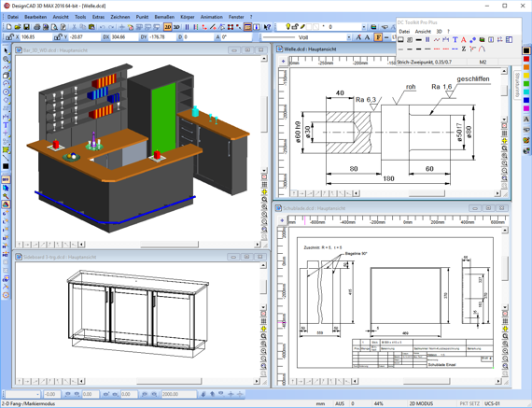Image resolution: width=532 pixels, height=408 pixels.
Task: Open the layer dropdown showing 0
Action: coord(364,27)
